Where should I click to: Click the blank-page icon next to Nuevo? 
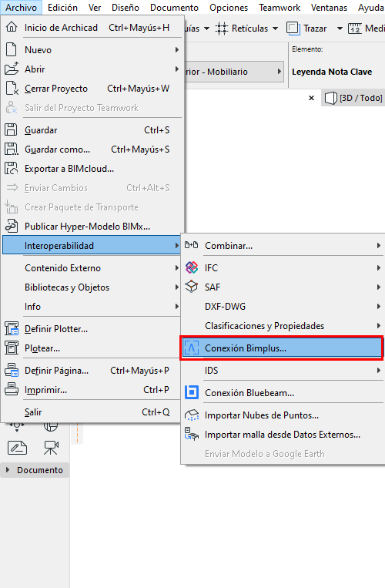12,49
